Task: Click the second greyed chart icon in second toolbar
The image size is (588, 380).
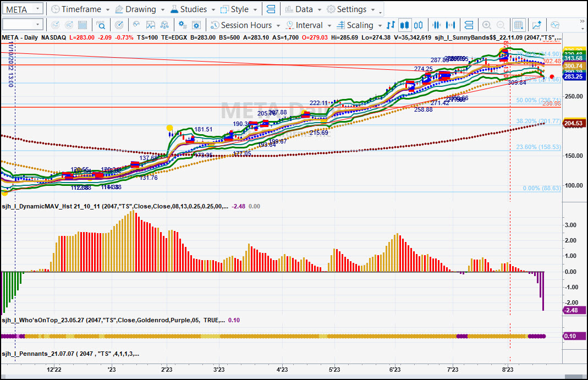Action: [x=69, y=25]
